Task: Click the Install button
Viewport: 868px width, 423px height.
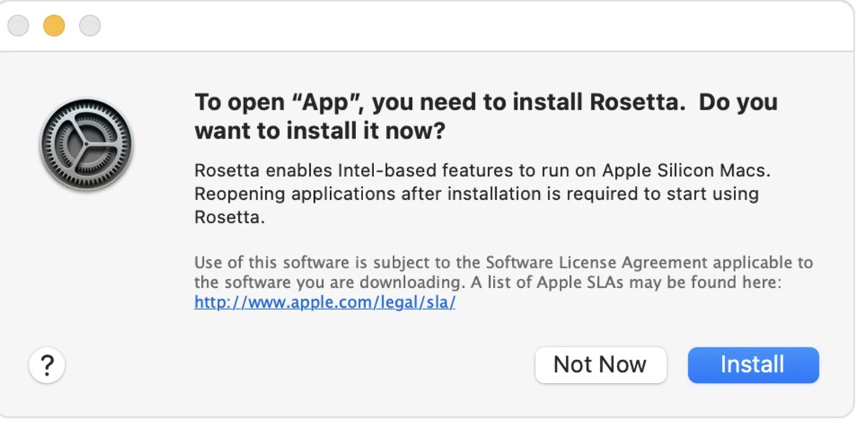Action: 753,365
